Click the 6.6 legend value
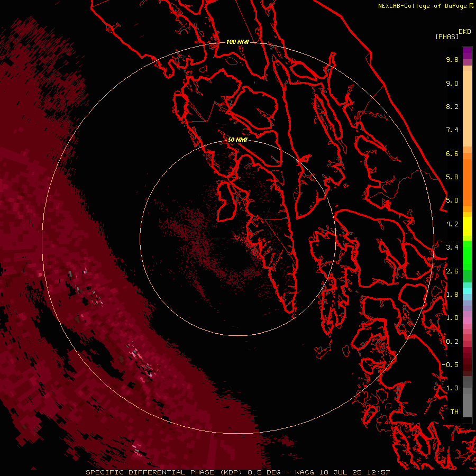 pyautogui.click(x=452, y=153)
